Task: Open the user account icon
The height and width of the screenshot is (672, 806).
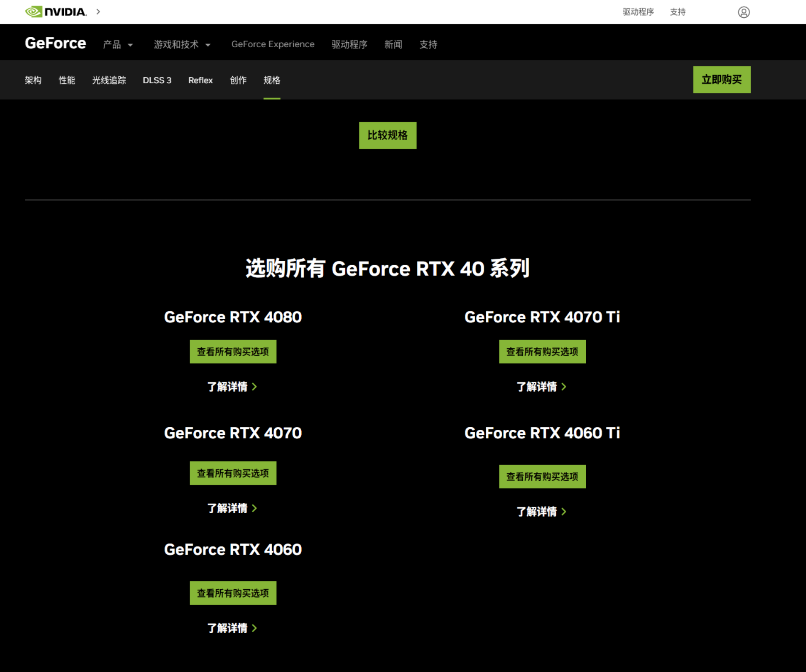Action: click(x=744, y=12)
